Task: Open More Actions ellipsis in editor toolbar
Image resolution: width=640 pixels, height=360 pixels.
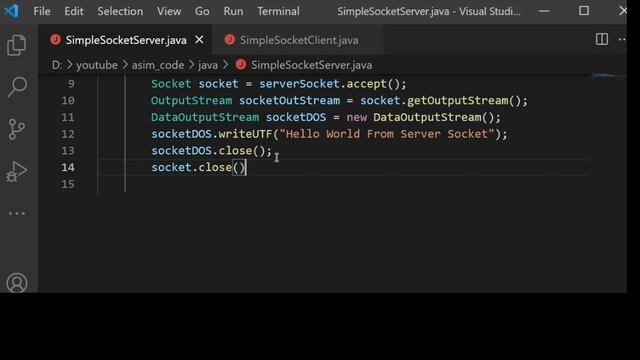Action: [x=622, y=40]
